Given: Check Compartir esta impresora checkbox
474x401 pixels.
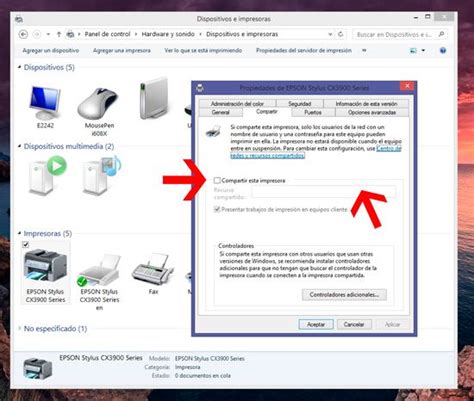Looking at the screenshot, I should point(217,180).
